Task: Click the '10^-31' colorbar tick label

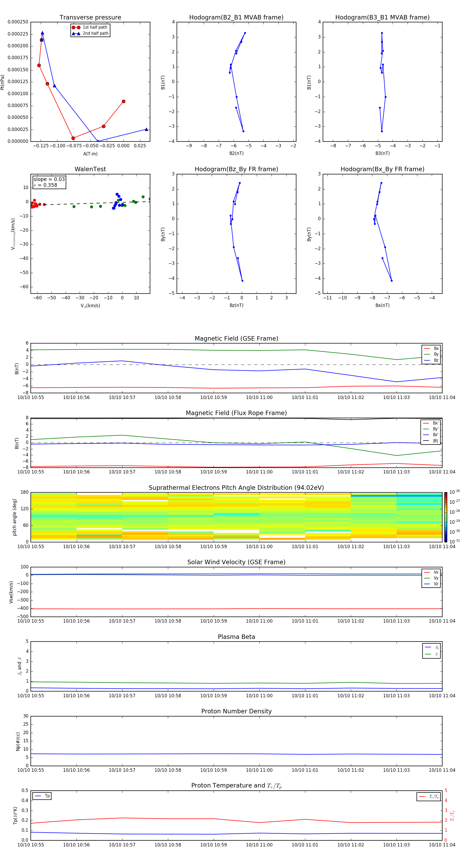Action: tap(455, 542)
